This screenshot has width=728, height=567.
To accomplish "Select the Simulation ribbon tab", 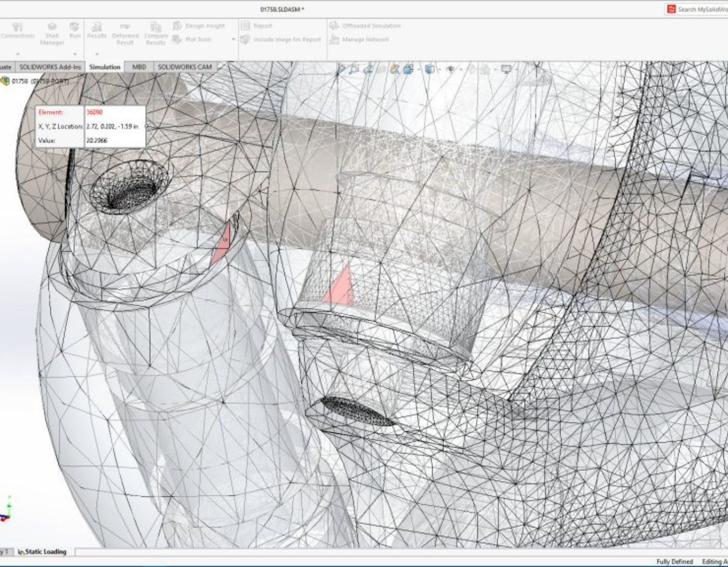I will 105,67.
